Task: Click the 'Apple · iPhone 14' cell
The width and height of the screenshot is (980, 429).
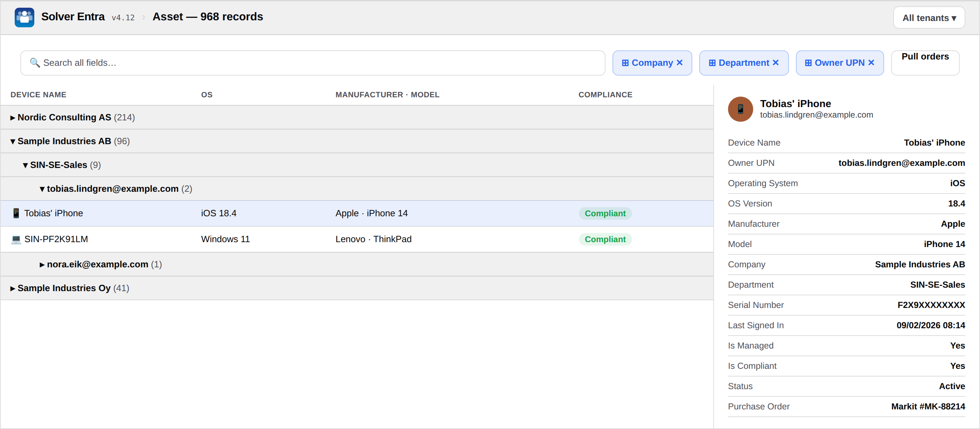Action: pyautogui.click(x=371, y=213)
